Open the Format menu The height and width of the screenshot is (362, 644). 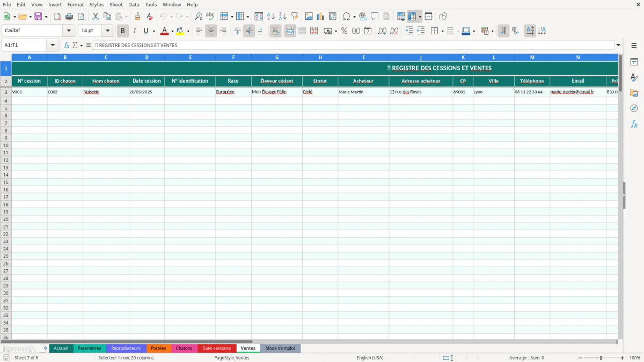tap(76, 4)
